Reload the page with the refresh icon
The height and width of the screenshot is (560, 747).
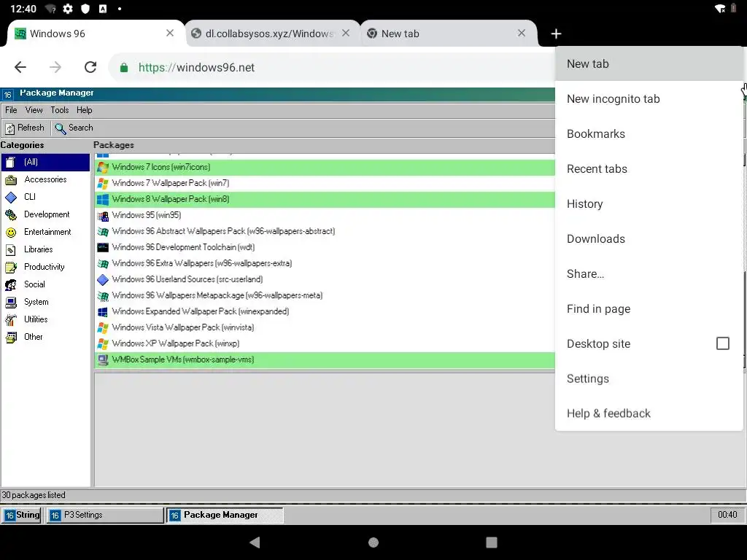click(x=90, y=67)
